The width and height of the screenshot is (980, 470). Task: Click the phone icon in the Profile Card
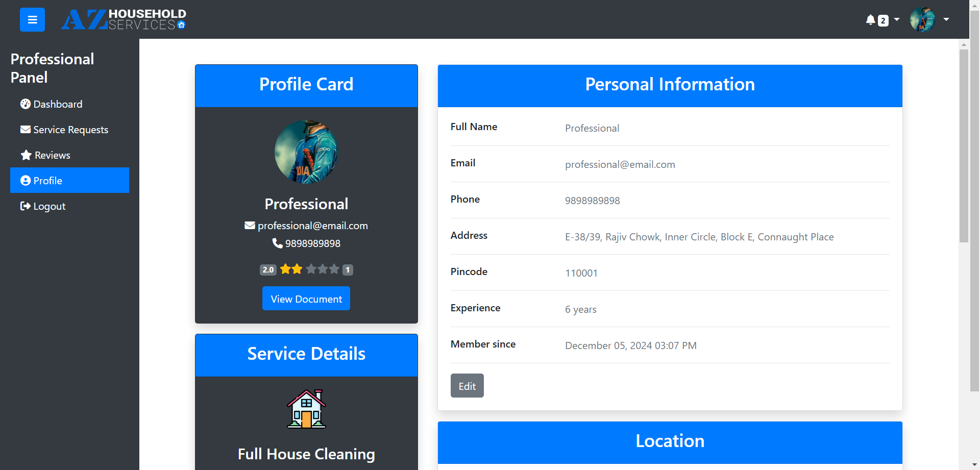277,243
